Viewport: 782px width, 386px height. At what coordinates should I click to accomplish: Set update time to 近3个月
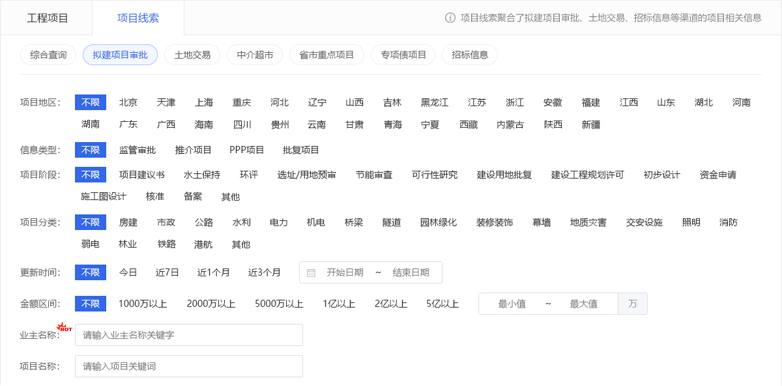click(264, 272)
